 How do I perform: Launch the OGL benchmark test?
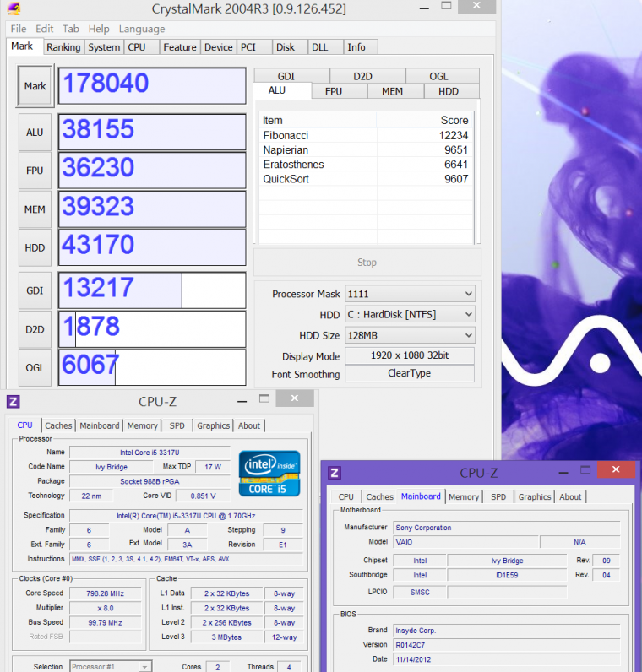pyautogui.click(x=35, y=367)
